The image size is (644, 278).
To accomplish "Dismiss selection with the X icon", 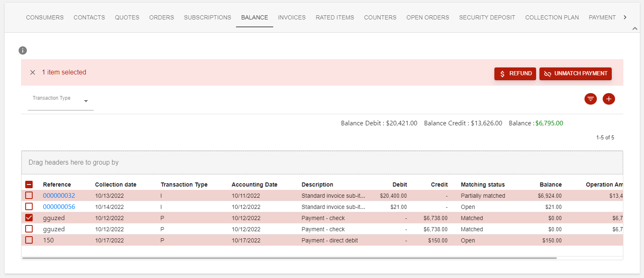I will tap(33, 72).
